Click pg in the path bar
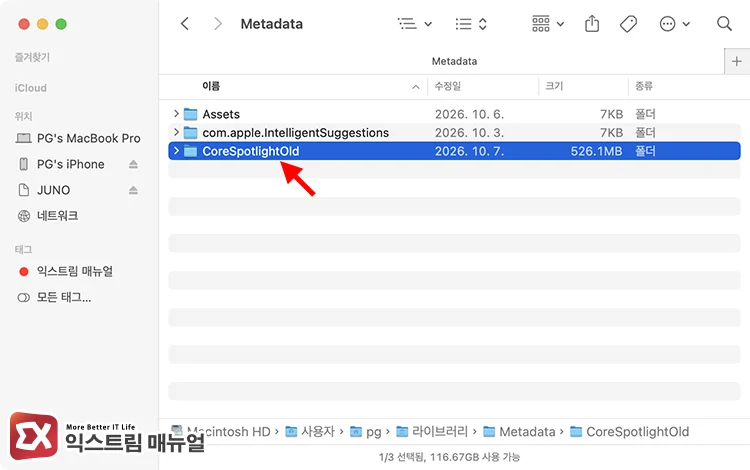The image size is (750, 470). [374, 432]
